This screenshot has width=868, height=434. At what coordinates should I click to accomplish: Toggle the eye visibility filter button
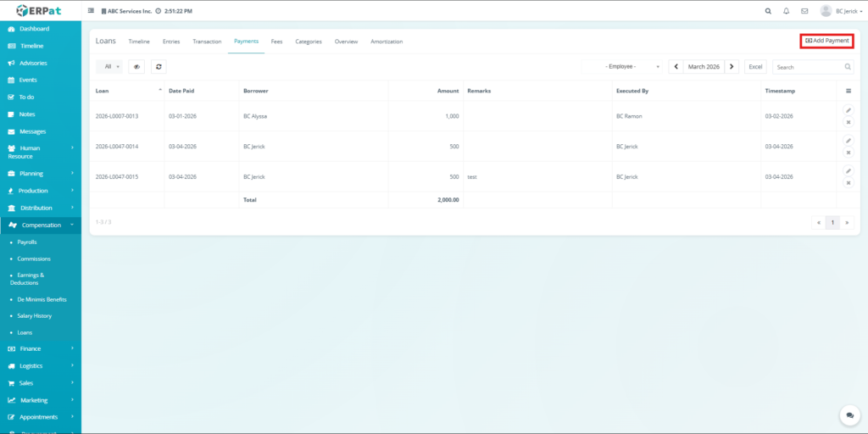[136, 66]
